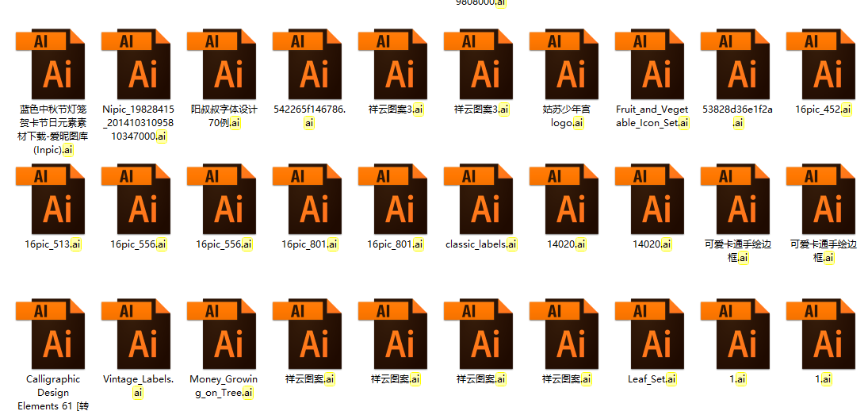
Task: Select the Money_Growing_on_Tree.ai file icon
Action: click(221, 334)
